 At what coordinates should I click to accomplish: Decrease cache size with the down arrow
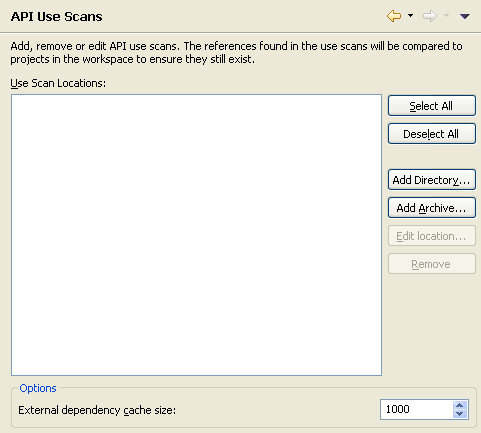click(460, 414)
